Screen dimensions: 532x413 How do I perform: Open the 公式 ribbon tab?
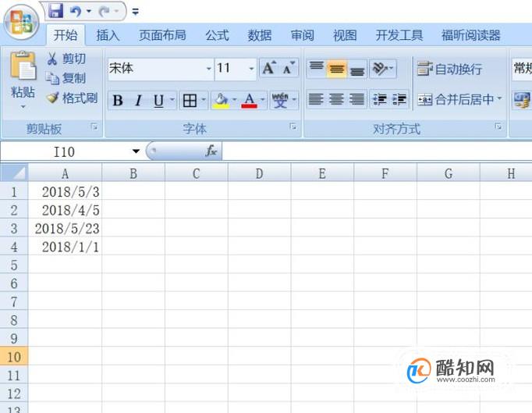[217, 34]
